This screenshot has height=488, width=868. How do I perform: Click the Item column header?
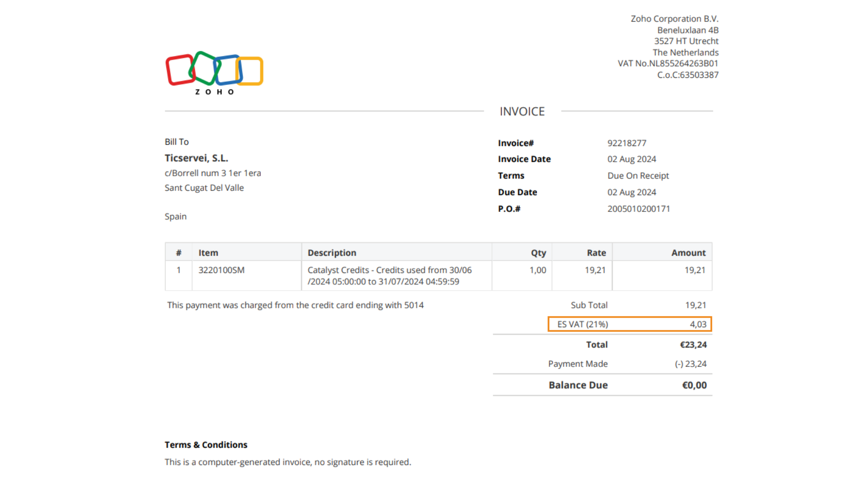tap(208, 253)
